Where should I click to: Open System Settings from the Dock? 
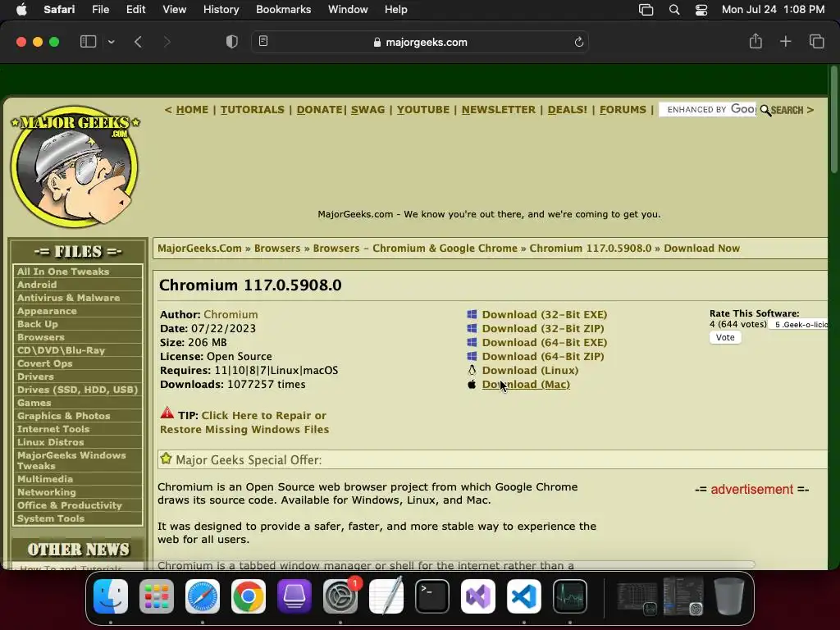pyautogui.click(x=340, y=596)
